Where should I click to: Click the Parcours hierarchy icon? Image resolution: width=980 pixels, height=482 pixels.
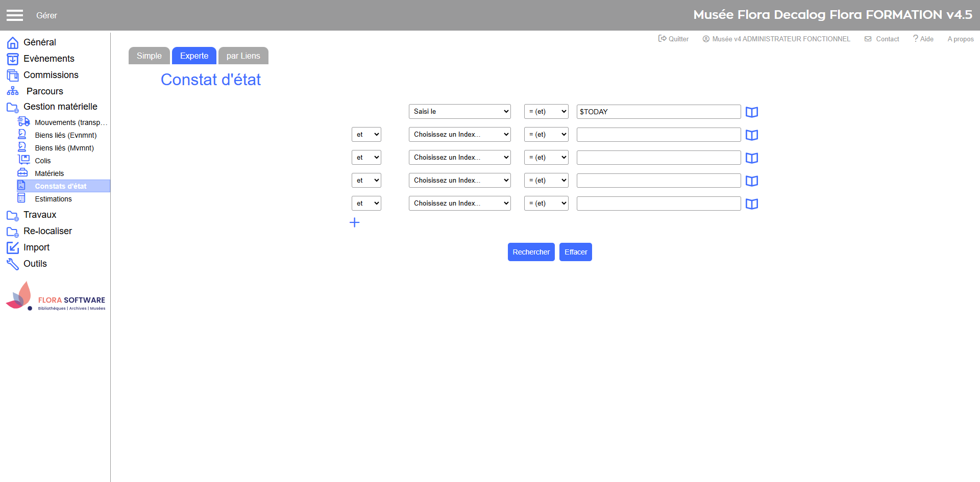pos(12,91)
